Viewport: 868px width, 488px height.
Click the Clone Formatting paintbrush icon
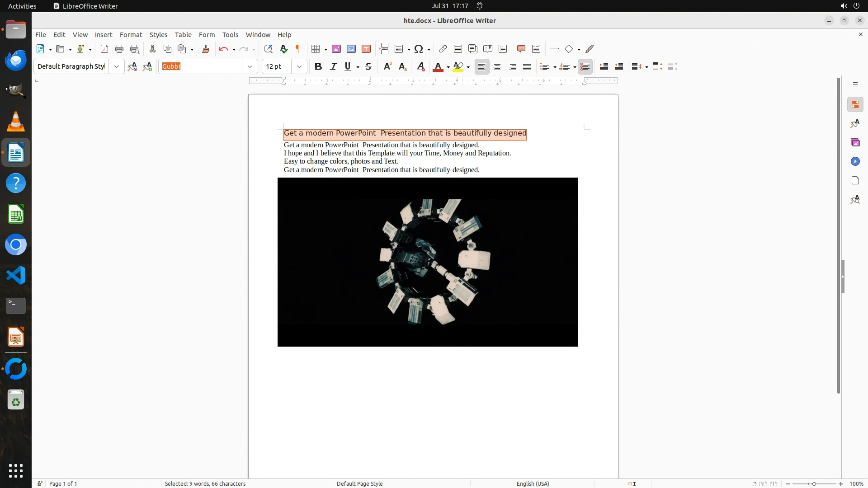(x=205, y=49)
